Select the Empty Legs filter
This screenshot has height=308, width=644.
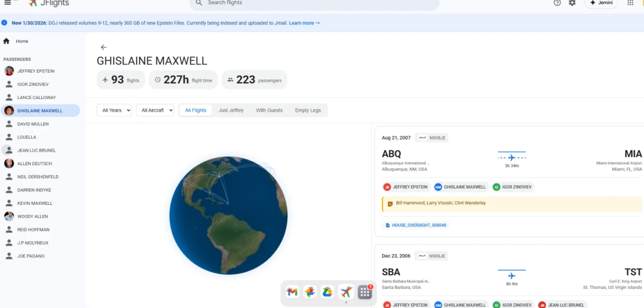[308, 110]
